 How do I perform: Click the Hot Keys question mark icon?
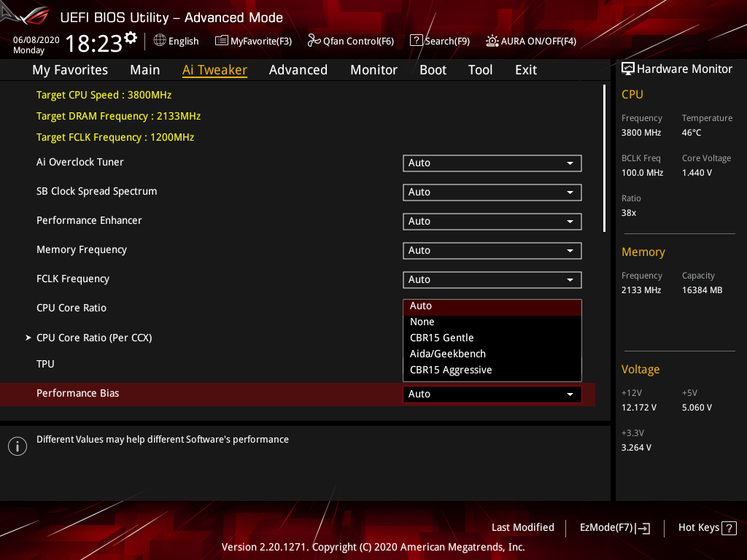point(729,528)
